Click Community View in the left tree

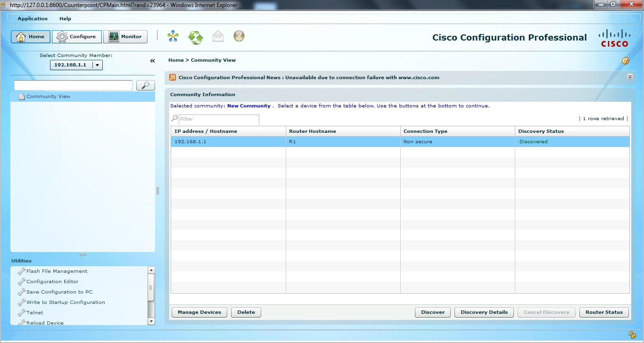click(48, 96)
